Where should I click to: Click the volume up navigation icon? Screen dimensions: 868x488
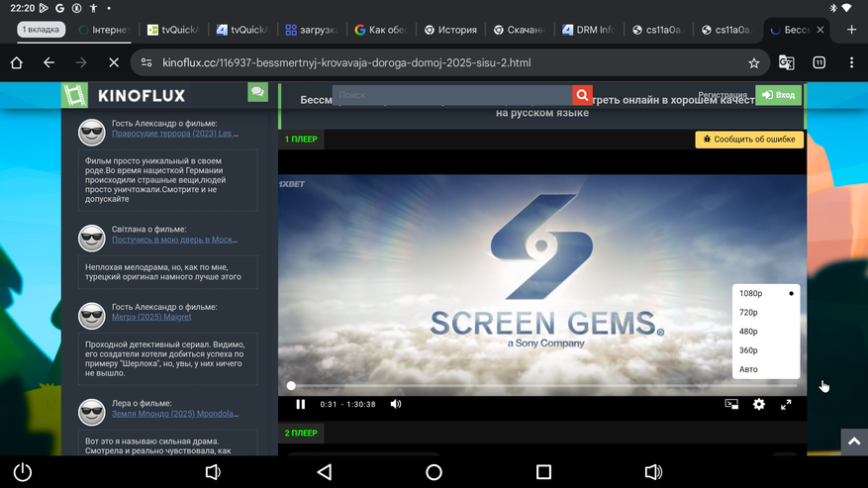tap(653, 472)
